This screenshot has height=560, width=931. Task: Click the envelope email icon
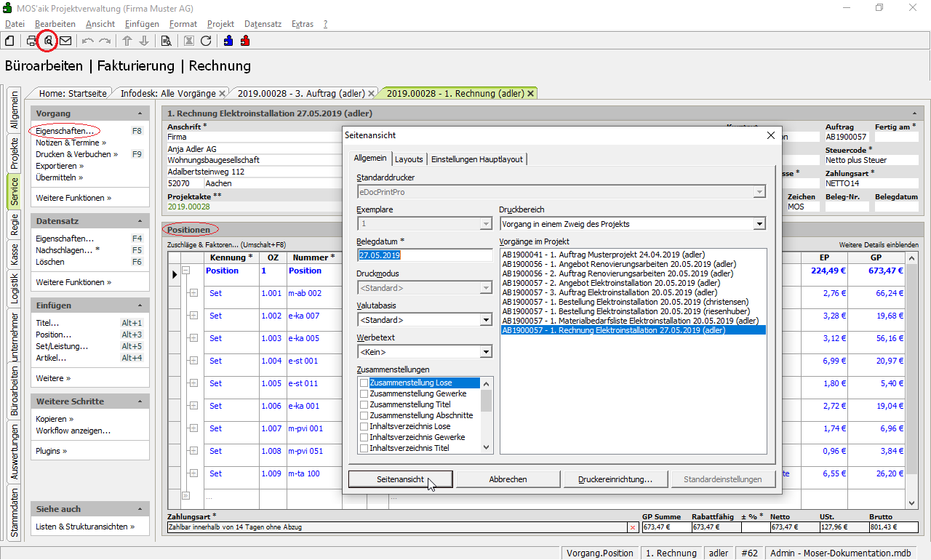pyautogui.click(x=65, y=41)
